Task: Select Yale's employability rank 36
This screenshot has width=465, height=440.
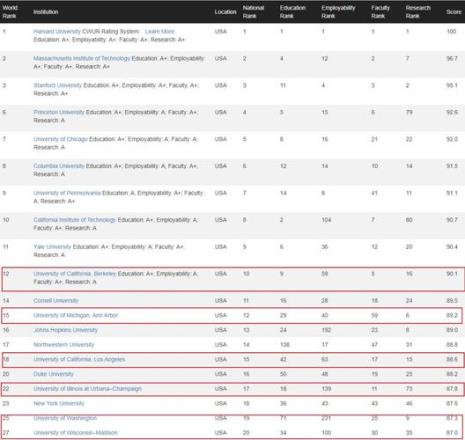Action: click(x=325, y=247)
